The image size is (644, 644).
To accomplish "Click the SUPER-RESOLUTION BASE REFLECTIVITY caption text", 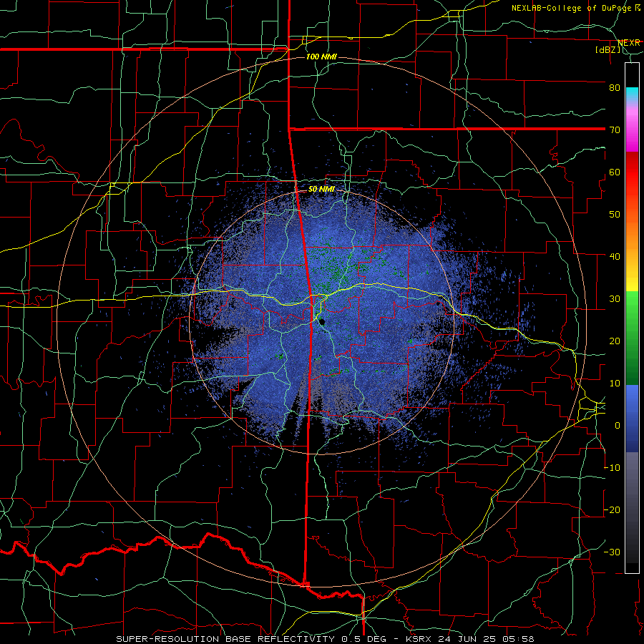I will tap(227, 639).
